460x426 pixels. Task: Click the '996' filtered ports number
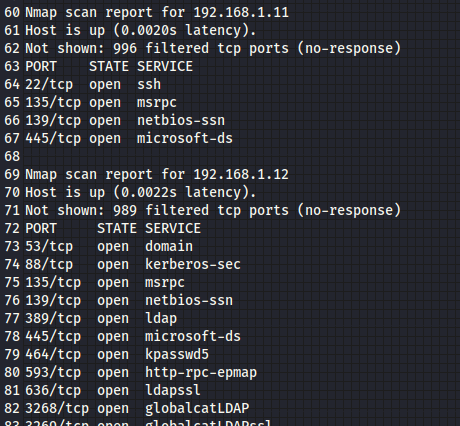click(125, 49)
